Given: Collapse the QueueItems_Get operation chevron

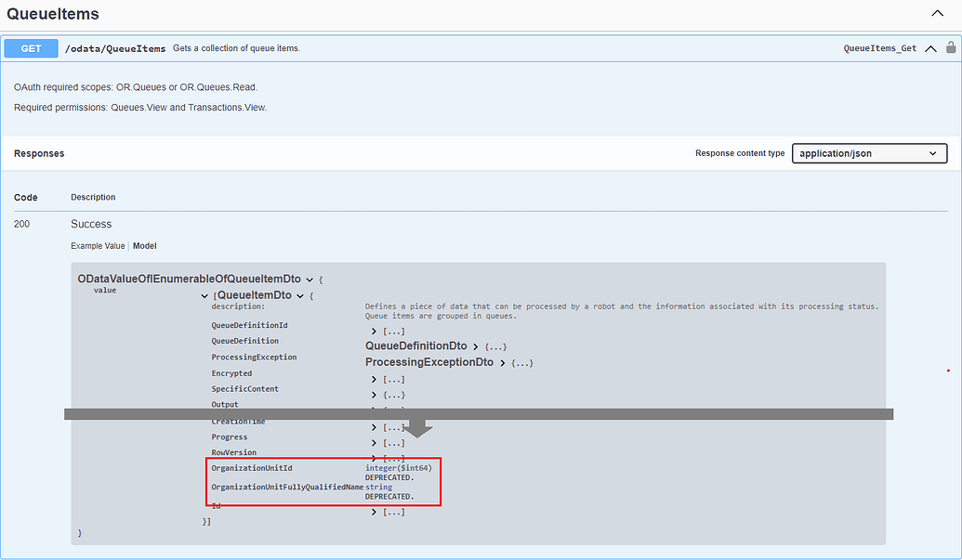Looking at the screenshot, I should 930,48.
